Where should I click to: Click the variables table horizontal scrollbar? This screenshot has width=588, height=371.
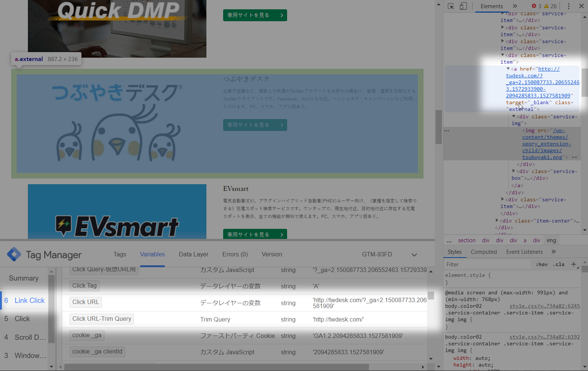point(216,367)
